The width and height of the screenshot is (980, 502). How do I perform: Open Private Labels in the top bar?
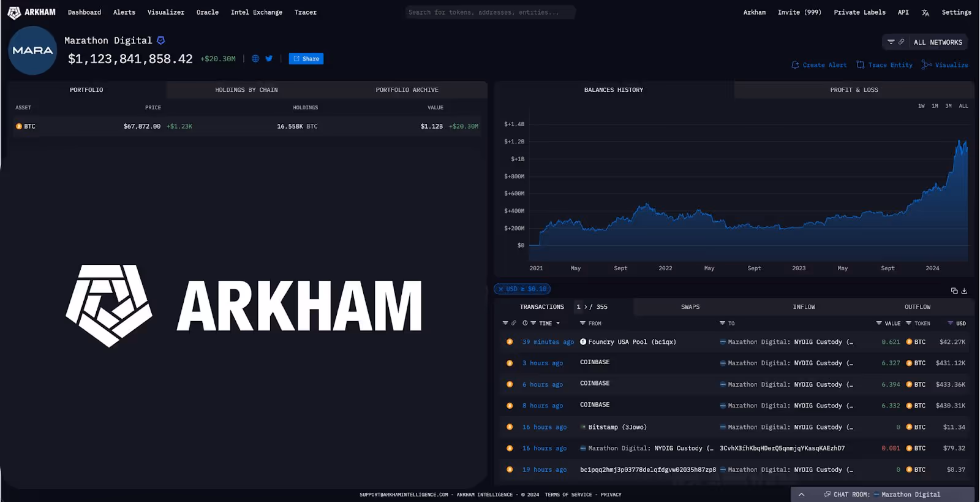click(860, 12)
